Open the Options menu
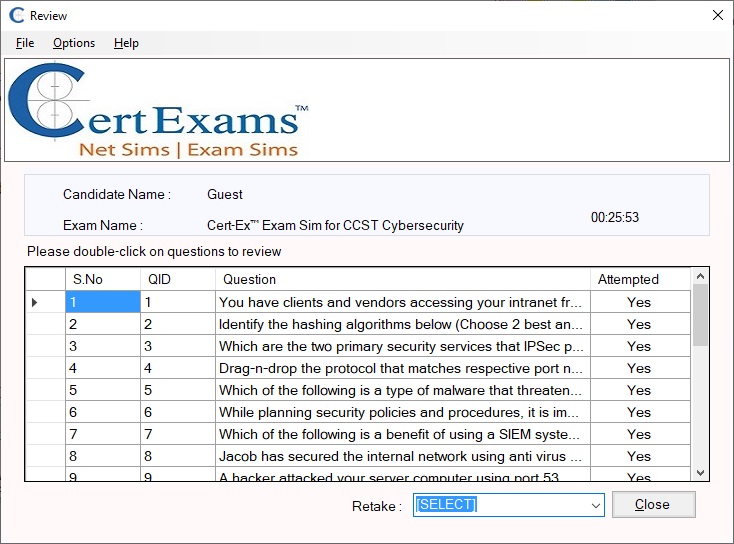The image size is (734, 544). pyautogui.click(x=74, y=43)
